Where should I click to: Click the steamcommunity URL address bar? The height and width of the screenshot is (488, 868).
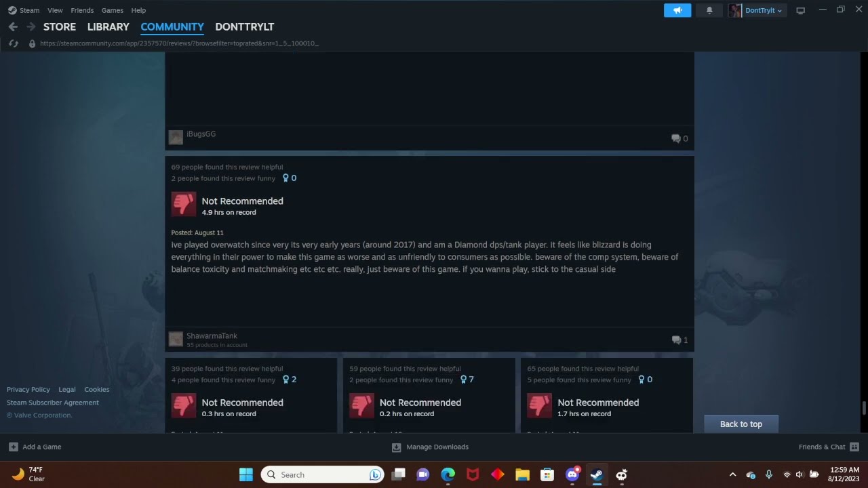tap(179, 43)
